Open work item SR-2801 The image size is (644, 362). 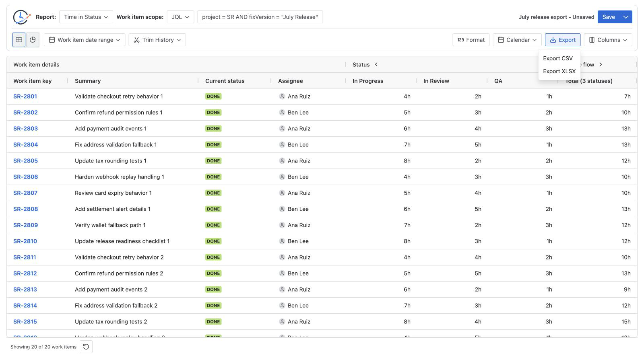(25, 97)
